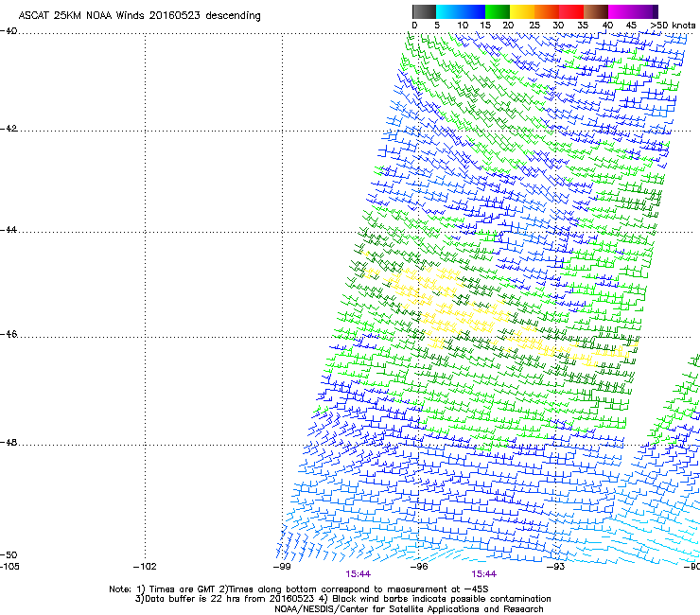Click the '-46' latitude axis label

click(9, 335)
